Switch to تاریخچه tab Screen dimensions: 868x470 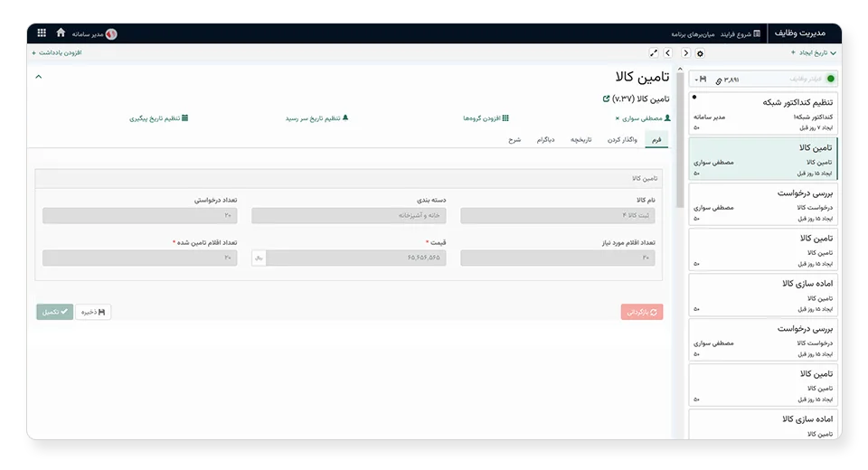(581, 139)
